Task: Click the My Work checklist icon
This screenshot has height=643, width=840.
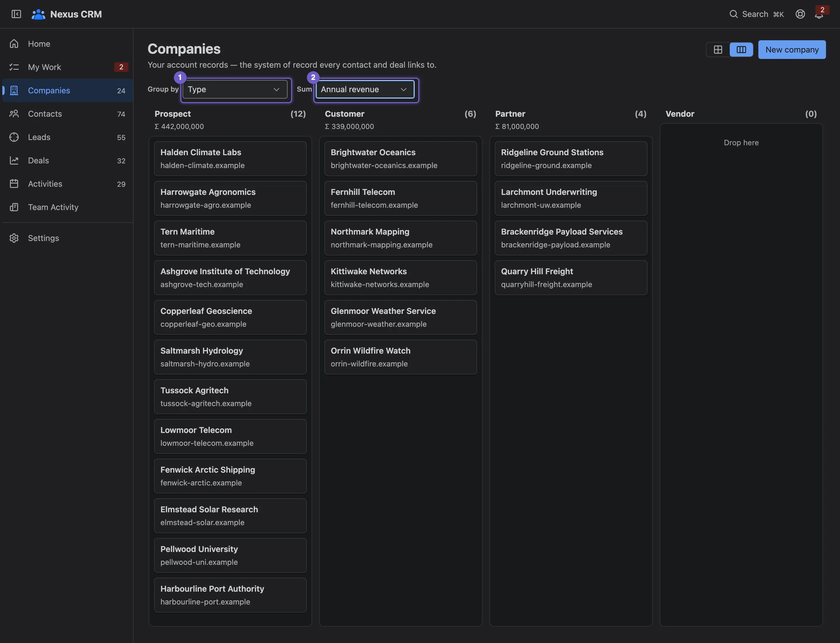Action: tap(14, 67)
